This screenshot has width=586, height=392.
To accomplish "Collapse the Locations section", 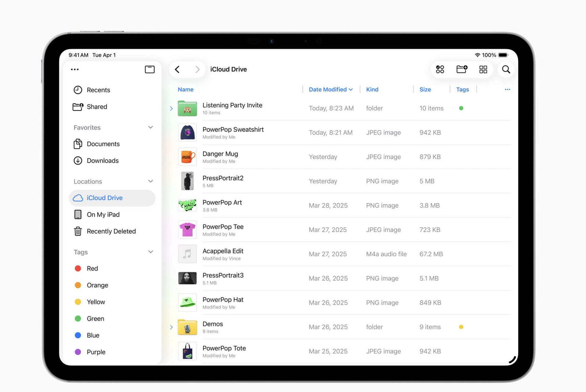I will coord(150,181).
